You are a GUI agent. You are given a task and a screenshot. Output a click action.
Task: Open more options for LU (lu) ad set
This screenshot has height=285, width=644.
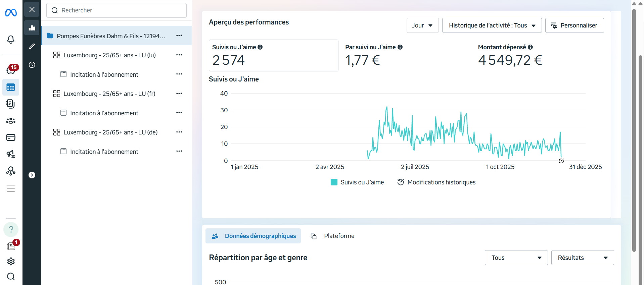coord(179,55)
